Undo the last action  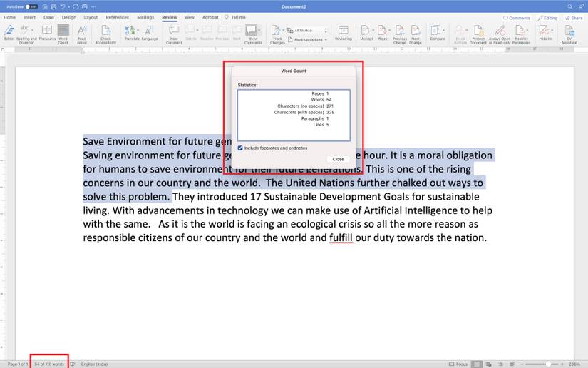63,6
